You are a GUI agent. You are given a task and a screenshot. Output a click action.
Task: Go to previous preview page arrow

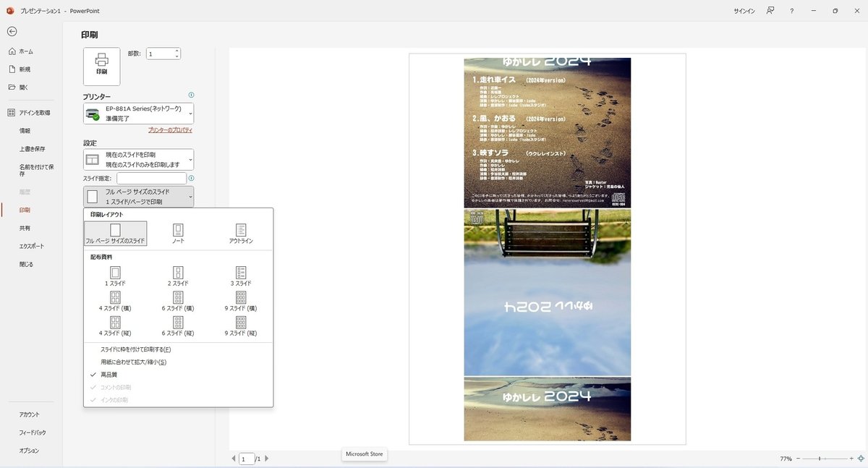(x=234, y=459)
